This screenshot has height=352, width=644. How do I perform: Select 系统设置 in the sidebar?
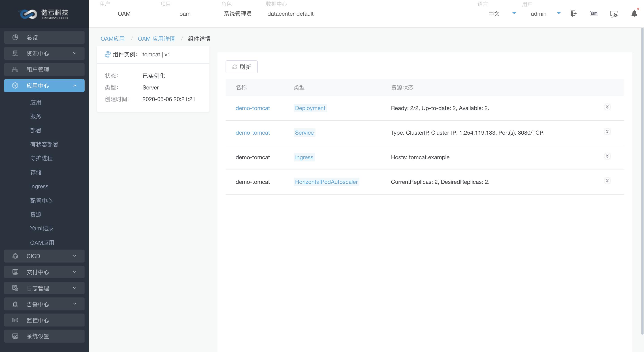point(44,336)
